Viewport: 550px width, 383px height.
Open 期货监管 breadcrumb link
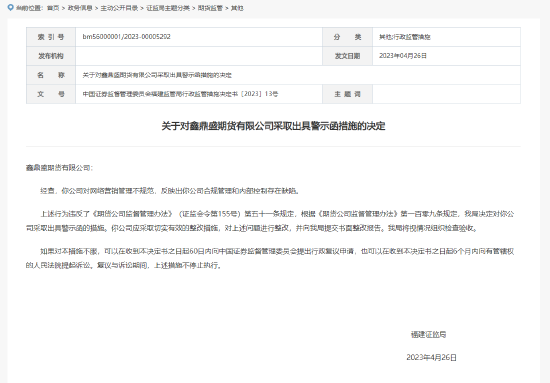click(210, 8)
